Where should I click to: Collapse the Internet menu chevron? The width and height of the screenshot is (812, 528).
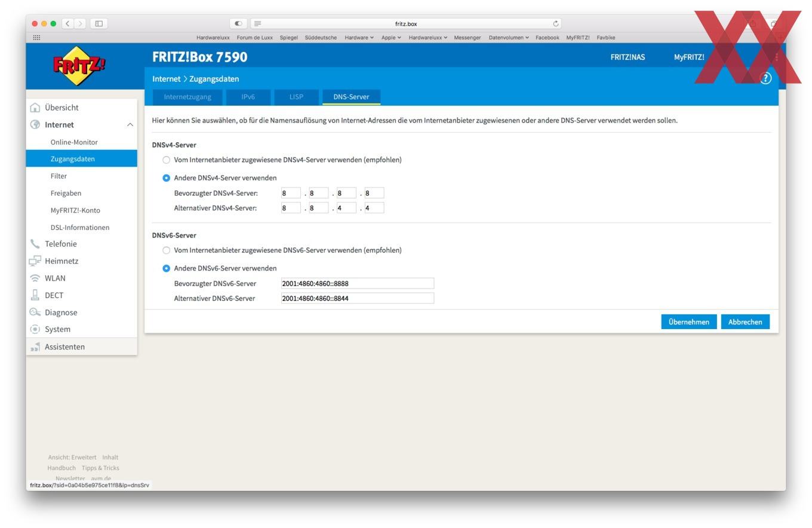(130, 125)
